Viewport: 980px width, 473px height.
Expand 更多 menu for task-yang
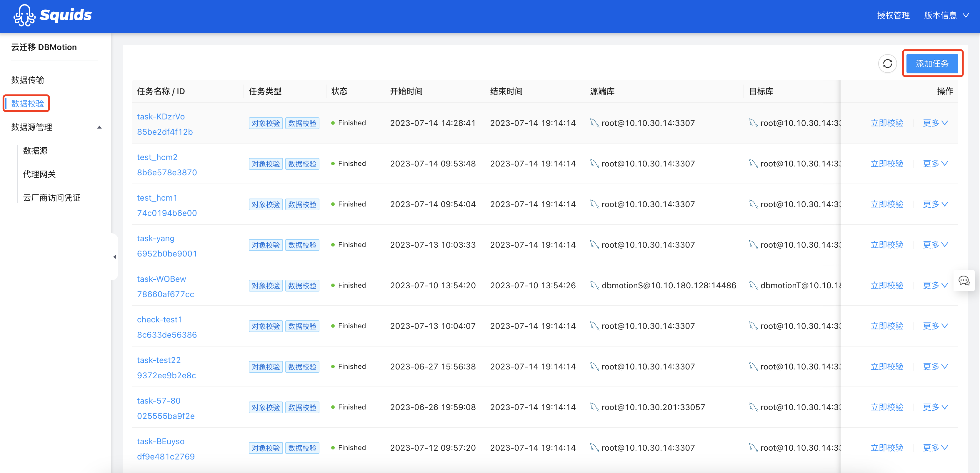[935, 245]
